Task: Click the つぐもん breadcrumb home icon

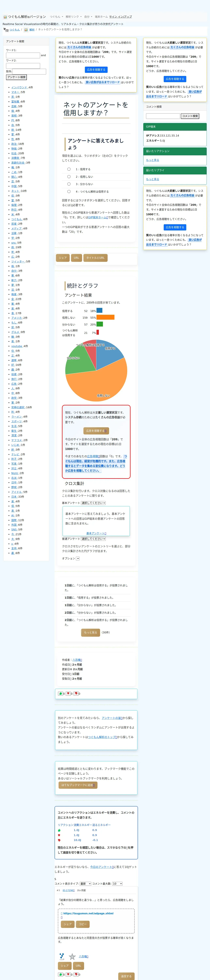Action: coord(6,30)
